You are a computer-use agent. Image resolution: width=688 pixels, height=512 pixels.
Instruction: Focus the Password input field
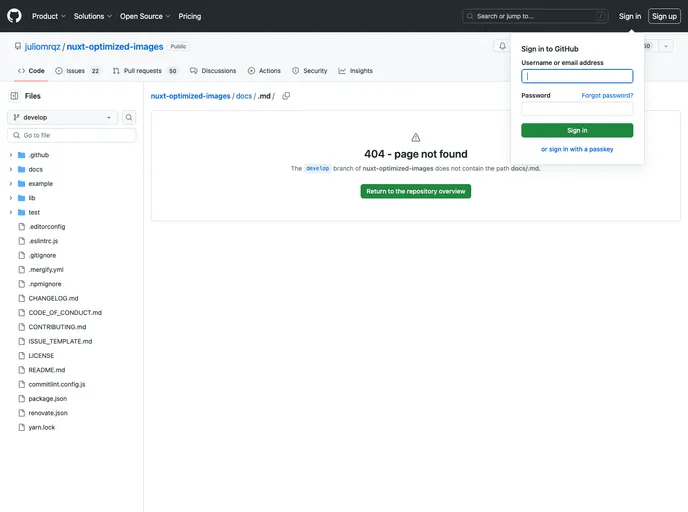pyautogui.click(x=577, y=109)
